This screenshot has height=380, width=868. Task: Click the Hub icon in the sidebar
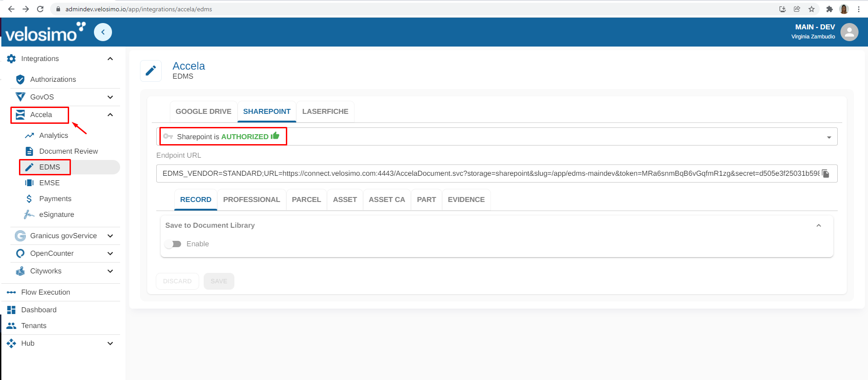[x=11, y=343]
